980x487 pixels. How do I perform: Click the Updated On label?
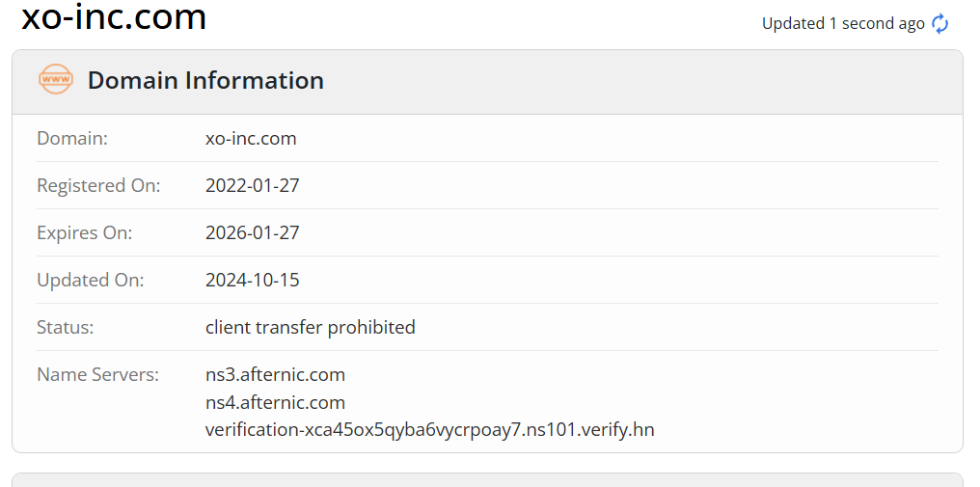click(x=90, y=280)
